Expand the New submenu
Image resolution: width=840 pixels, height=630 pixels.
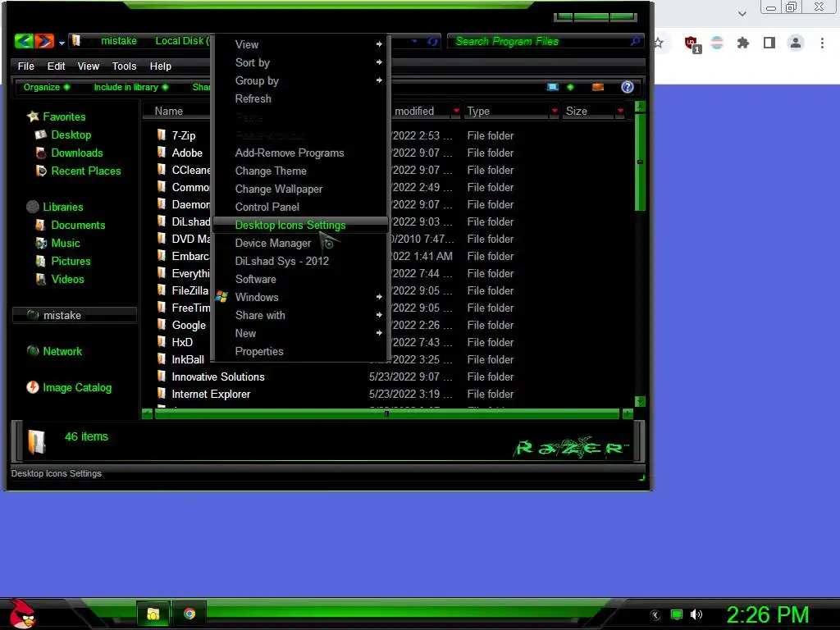[x=300, y=333]
